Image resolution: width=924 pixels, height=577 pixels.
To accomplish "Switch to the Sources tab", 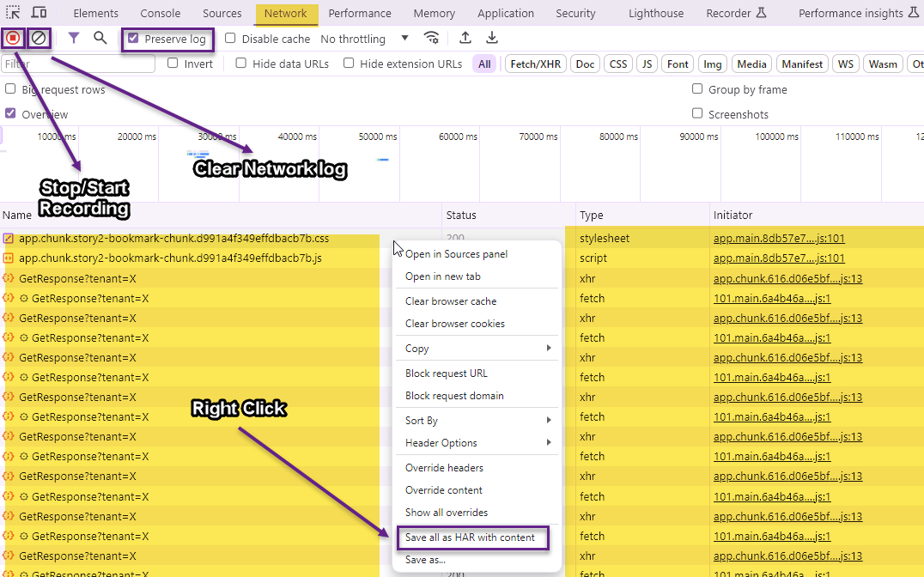I will point(222,13).
